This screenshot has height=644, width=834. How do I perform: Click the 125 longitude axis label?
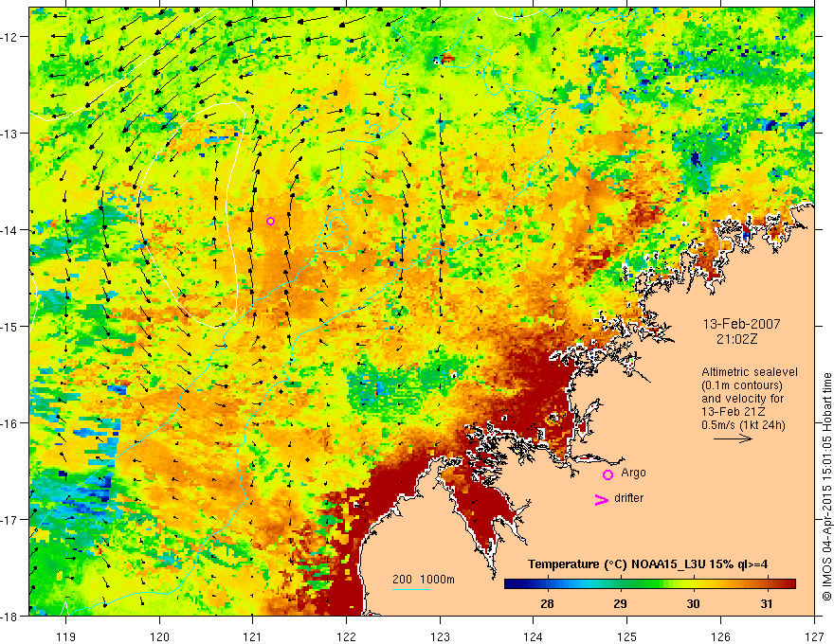pos(627,636)
